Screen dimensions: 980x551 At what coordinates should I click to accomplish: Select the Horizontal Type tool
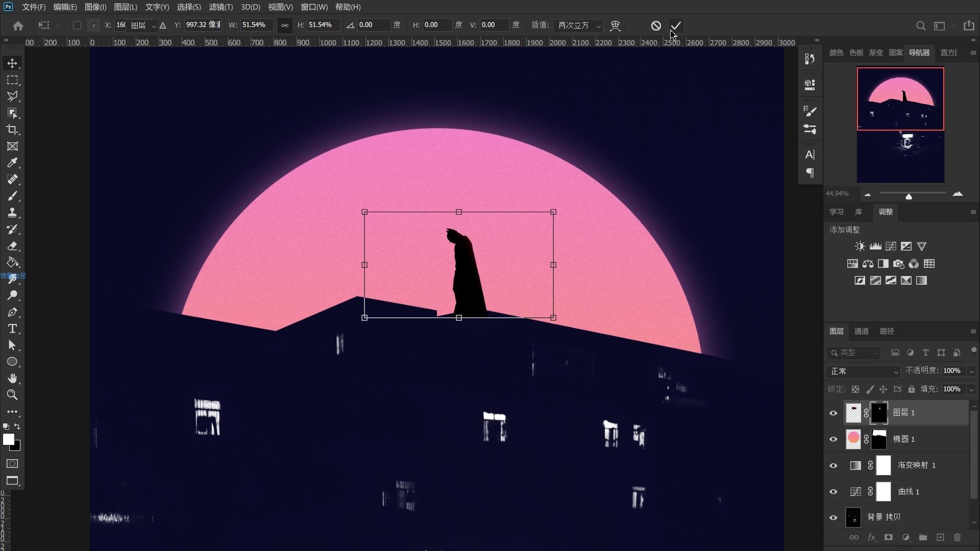pyautogui.click(x=12, y=329)
